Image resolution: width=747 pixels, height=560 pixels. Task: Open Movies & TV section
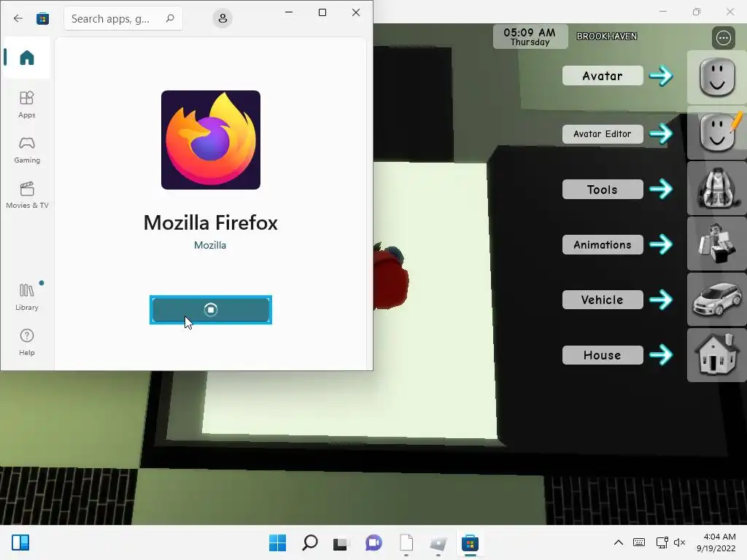coord(27,195)
